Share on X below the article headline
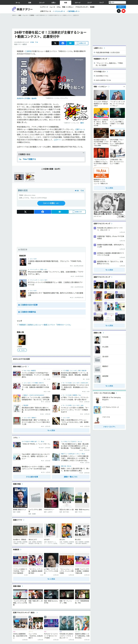This screenshot has height=644, width=138. click(x=55, y=43)
